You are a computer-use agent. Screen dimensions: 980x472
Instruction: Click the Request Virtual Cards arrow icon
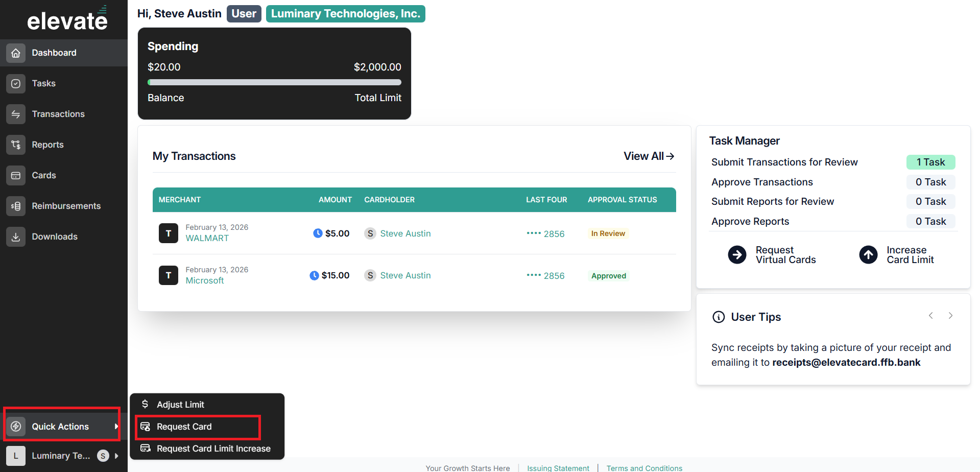(737, 254)
